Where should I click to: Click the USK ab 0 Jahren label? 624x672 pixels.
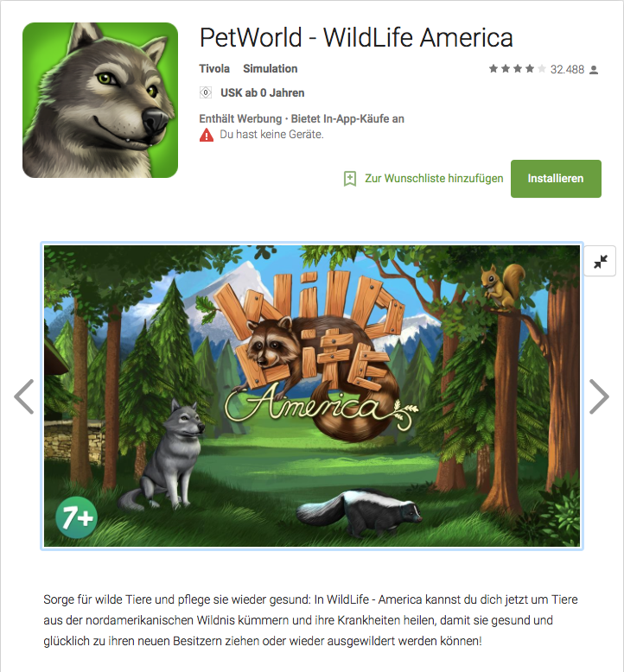coord(263,93)
